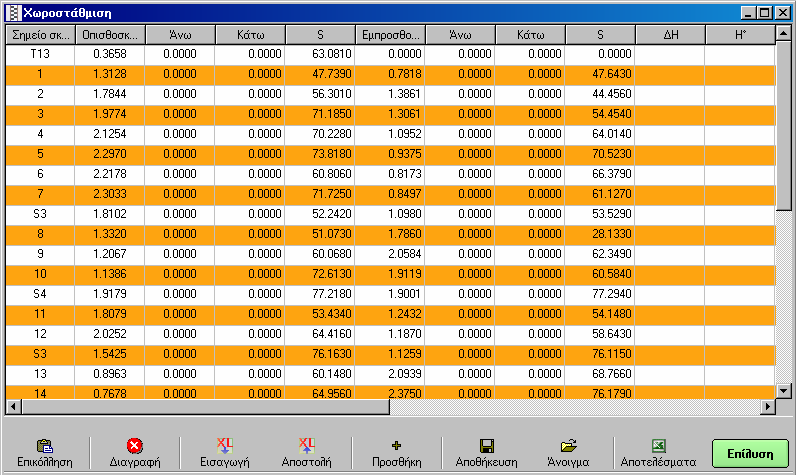The width and height of the screenshot is (796, 475).
Task: Select cell with value 70.5230
Action: tap(601, 154)
